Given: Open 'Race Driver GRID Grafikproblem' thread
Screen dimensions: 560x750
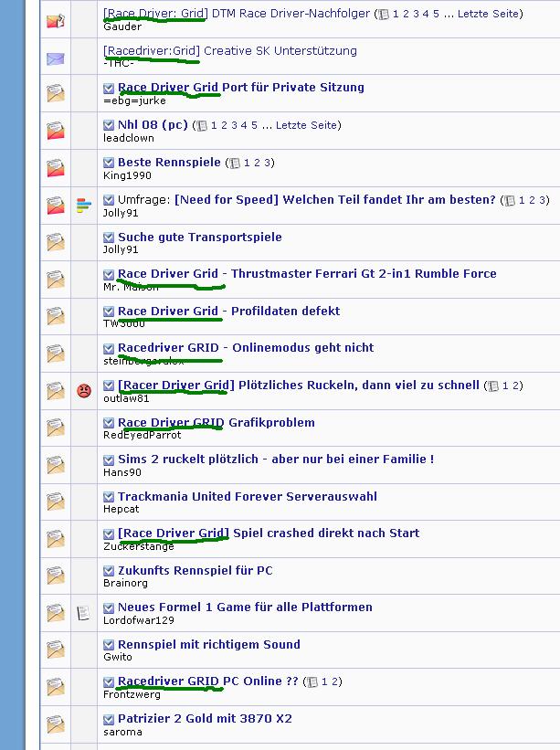Looking at the screenshot, I should point(217,422).
